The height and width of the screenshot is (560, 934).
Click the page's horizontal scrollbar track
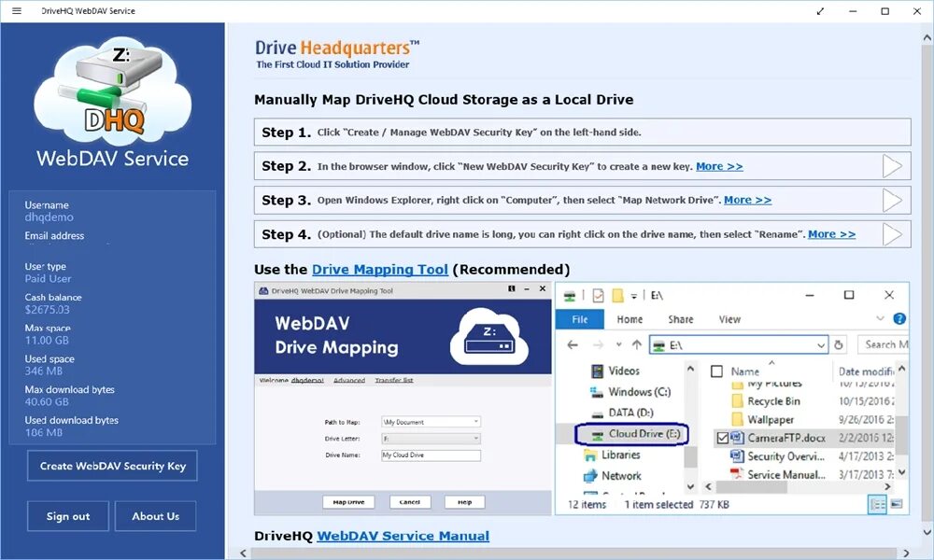574,553
